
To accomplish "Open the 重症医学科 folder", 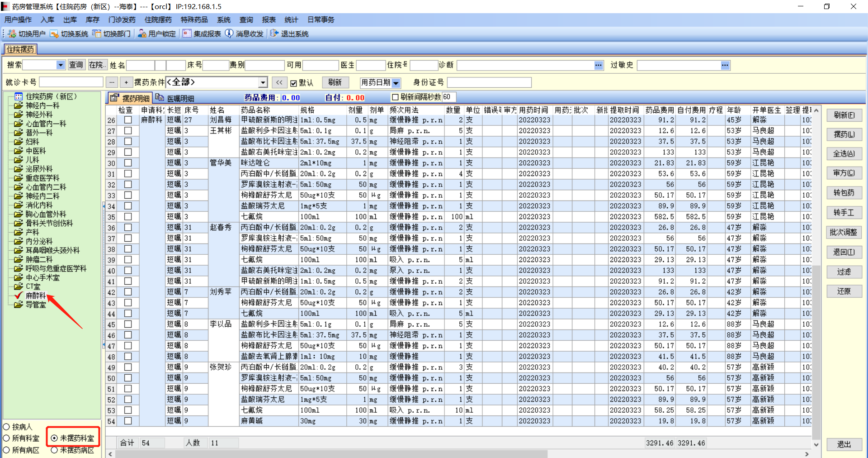I will coord(19,178).
